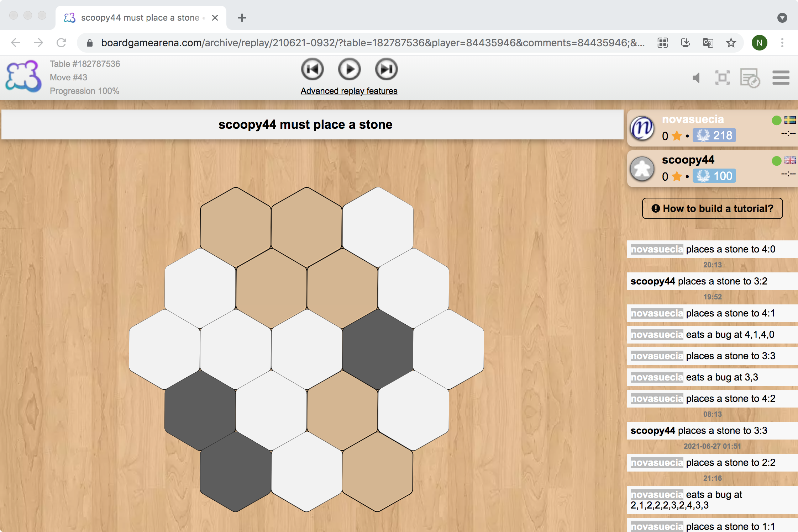Click the translate page icon
Screen dimensions: 798x532
(x=708, y=43)
